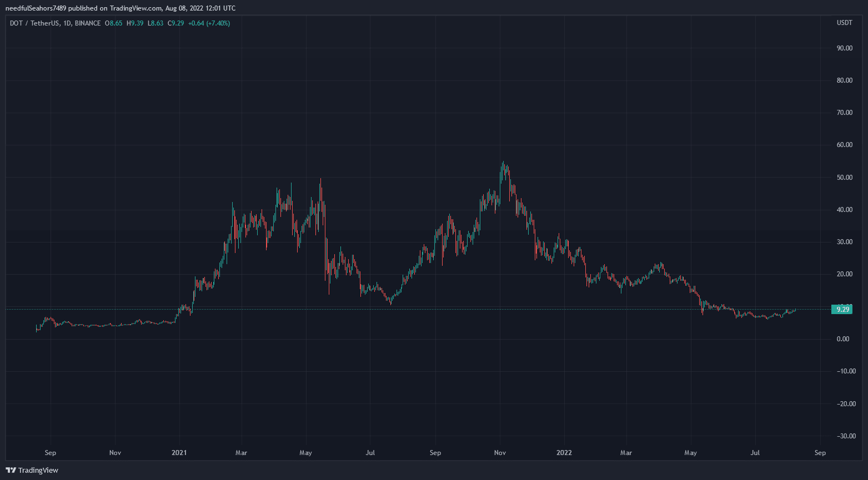Image resolution: width=868 pixels, height=480 pixels.
Task: Click the USDT currency label on price axis
Action: pyautogui.click(x=844, y=23)
